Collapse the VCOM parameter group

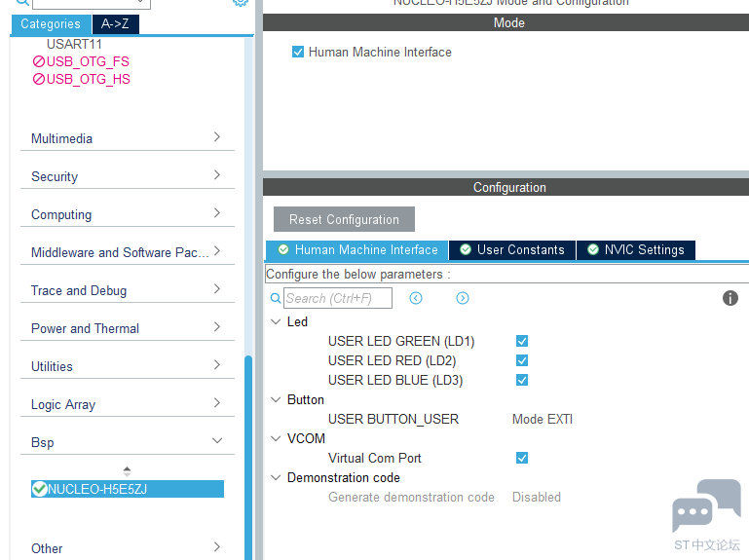(276, 438)
